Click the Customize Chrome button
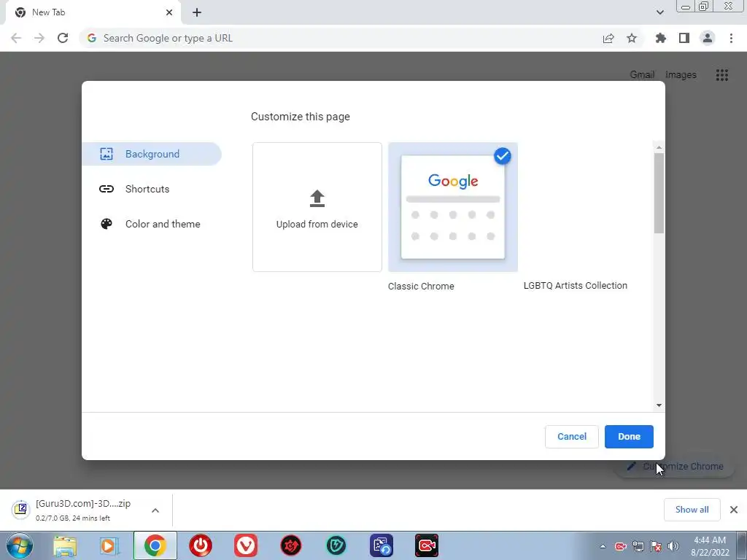This screenshot has height=560, width=747. tap(675, 467)
